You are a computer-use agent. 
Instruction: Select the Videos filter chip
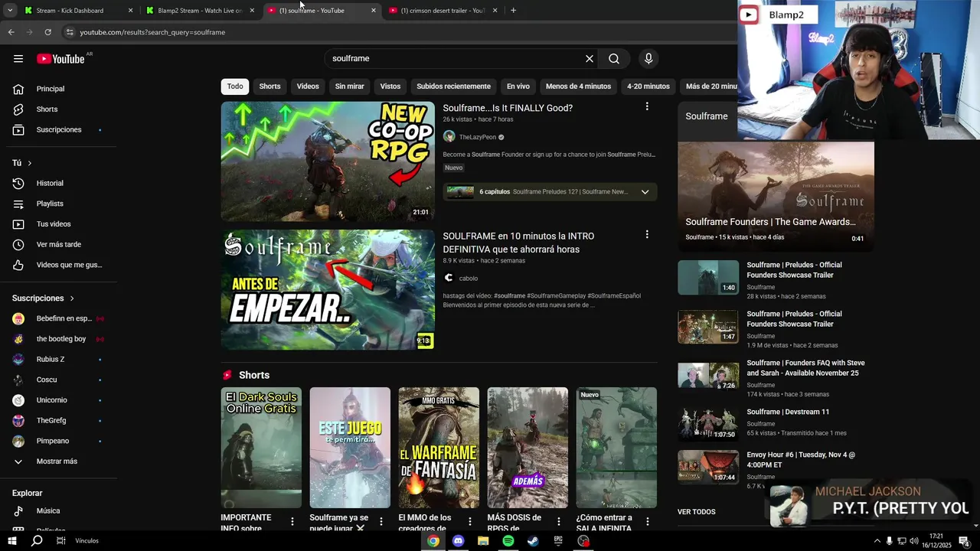308,86
